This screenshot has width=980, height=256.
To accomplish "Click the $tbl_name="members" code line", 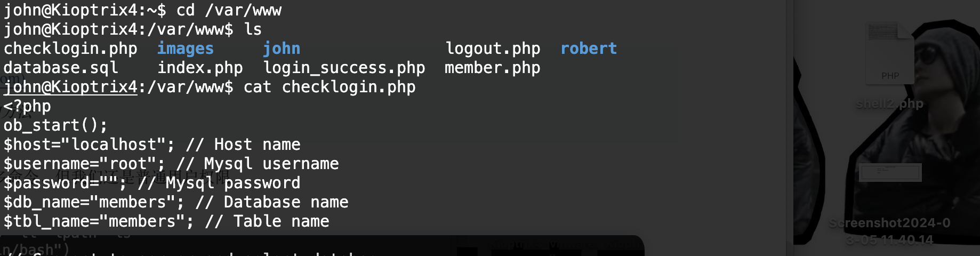I will 166,221.
